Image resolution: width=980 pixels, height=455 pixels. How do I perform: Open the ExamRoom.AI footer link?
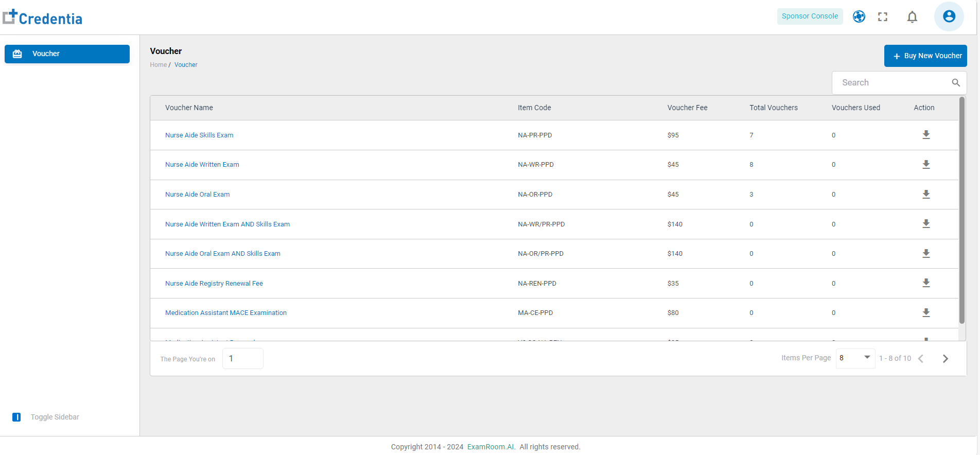pyautogui.click(x=491, y=447)
